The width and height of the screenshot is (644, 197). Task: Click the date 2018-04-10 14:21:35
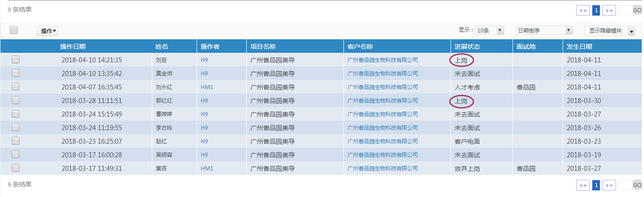tap(92, 60)
